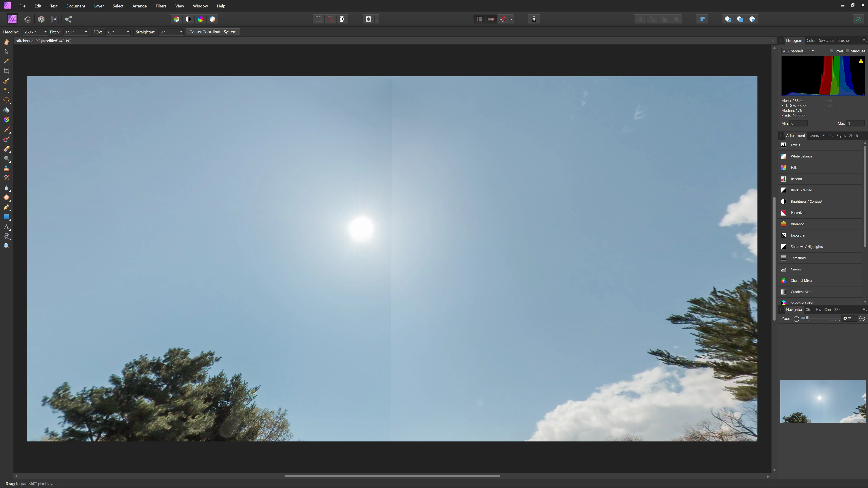This screenshot has height=488, width=868.
Task: Expand the Heading value dropdown
Action: [45, 32]
